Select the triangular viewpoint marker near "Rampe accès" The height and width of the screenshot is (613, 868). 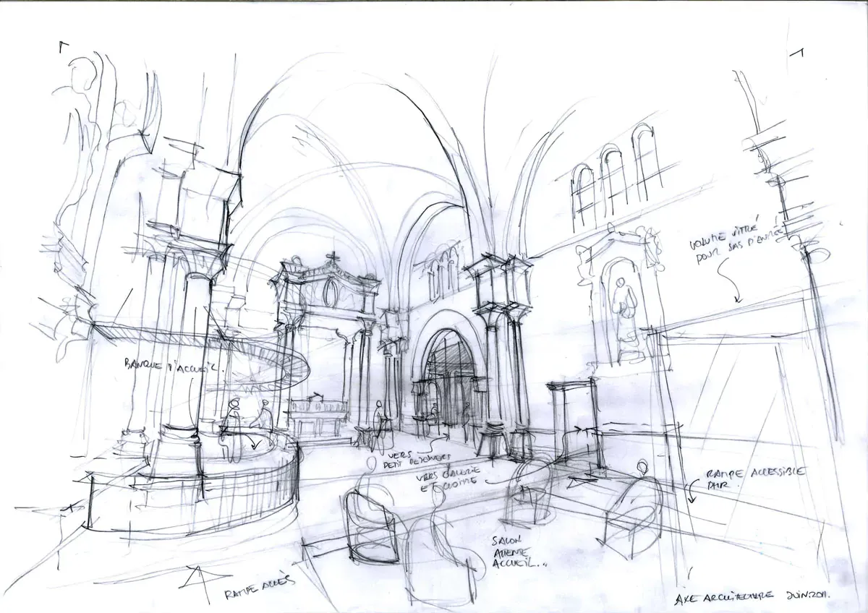[x=193, y=580]
